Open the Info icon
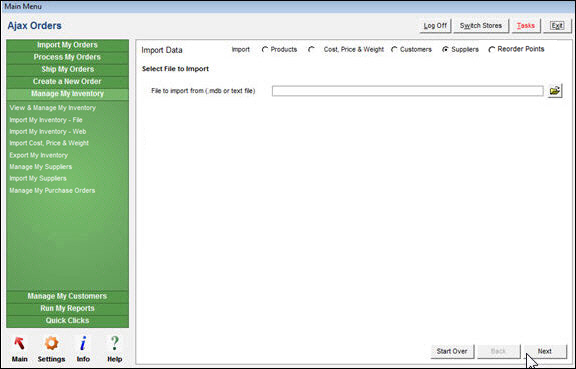This screenshot has width=576, height=369. (83, 349)
